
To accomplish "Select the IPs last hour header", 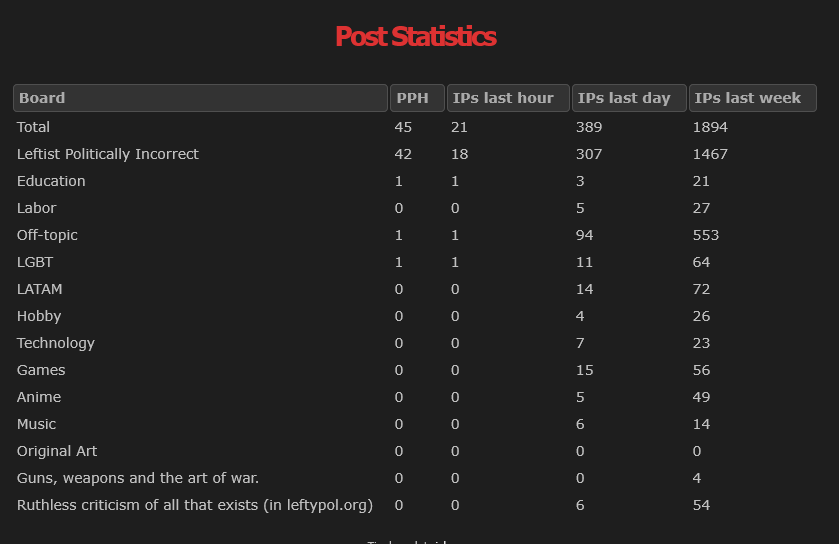I will [508, 98].
